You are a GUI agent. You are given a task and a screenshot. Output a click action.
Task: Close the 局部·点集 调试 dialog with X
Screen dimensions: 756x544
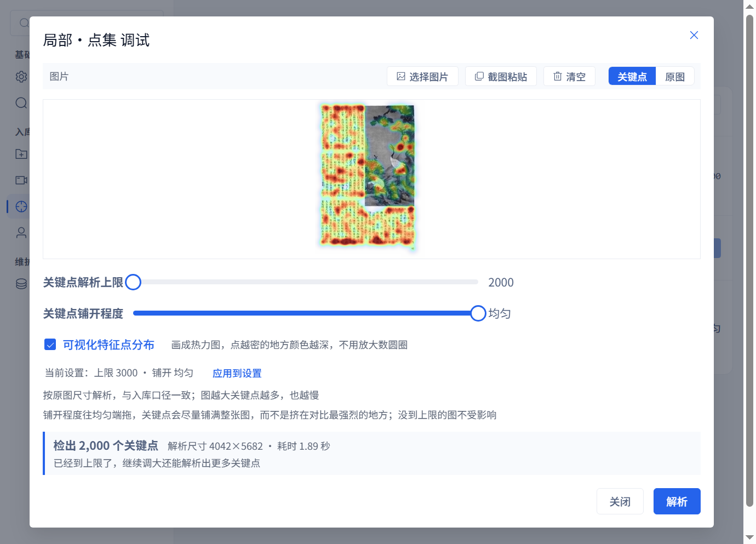click(694, 35)
